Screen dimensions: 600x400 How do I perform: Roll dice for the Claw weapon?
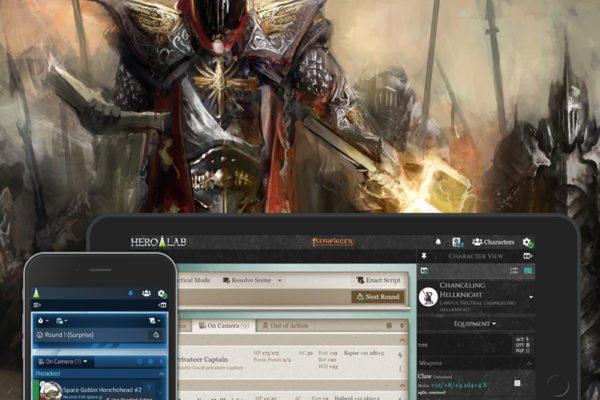coord(517,383)
